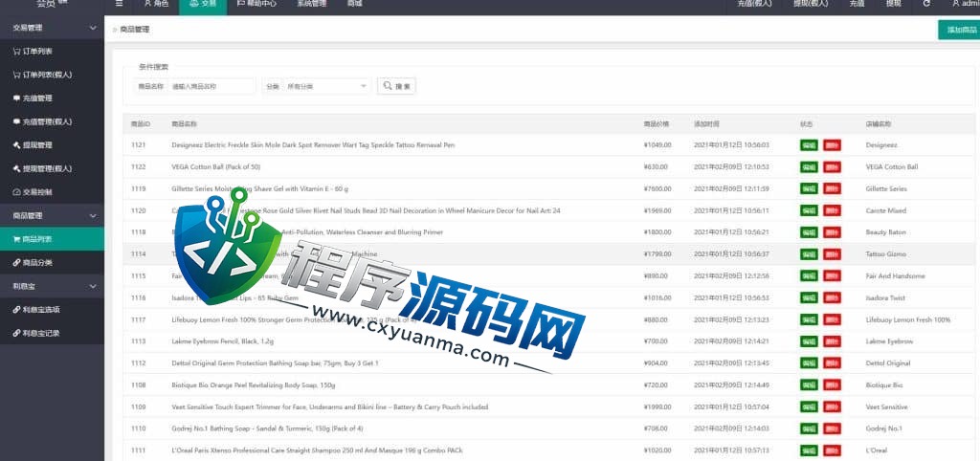
Task: Open the admin user account menu
Action: 966,4
